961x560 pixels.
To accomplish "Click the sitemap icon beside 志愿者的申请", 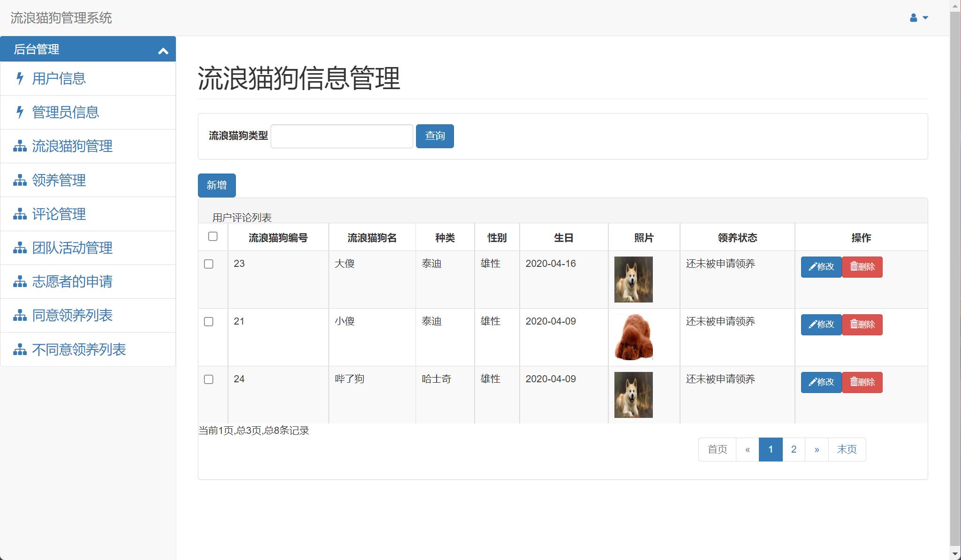I will point(20,282).
